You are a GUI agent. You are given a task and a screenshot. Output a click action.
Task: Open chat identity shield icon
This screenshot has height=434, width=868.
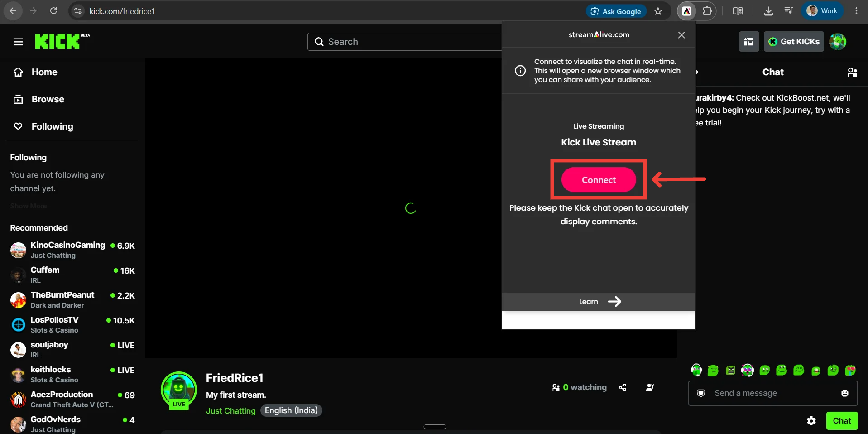pyautogui.click(x=701, y=393)
